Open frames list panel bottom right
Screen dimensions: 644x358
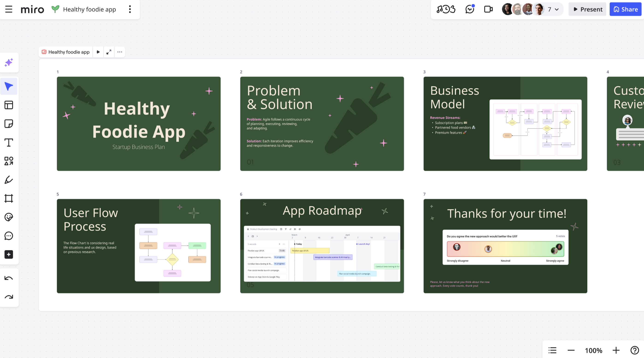[x=552, y=350]
